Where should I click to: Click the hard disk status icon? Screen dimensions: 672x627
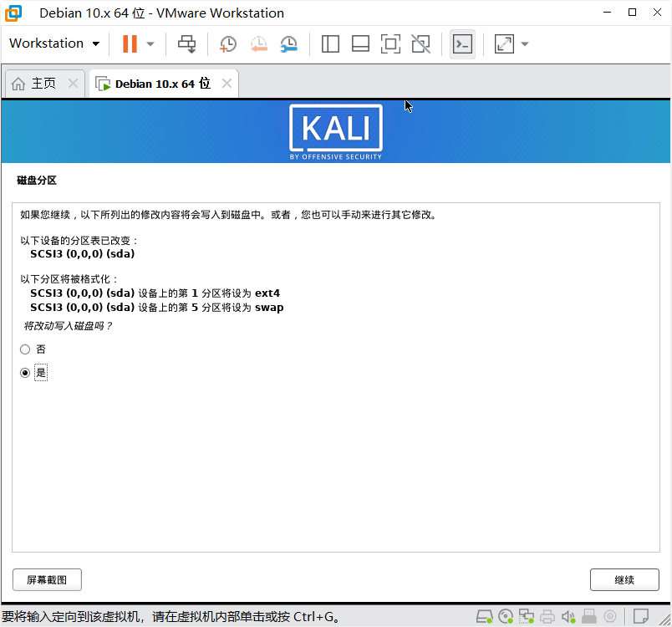tap(485, 617)
